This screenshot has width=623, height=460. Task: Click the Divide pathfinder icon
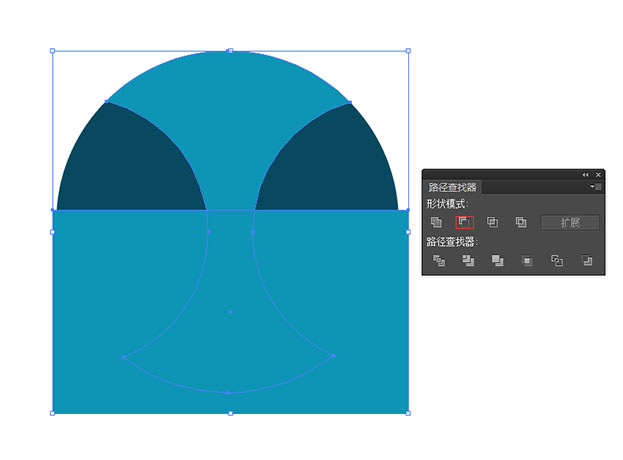[x=437, y=261]
